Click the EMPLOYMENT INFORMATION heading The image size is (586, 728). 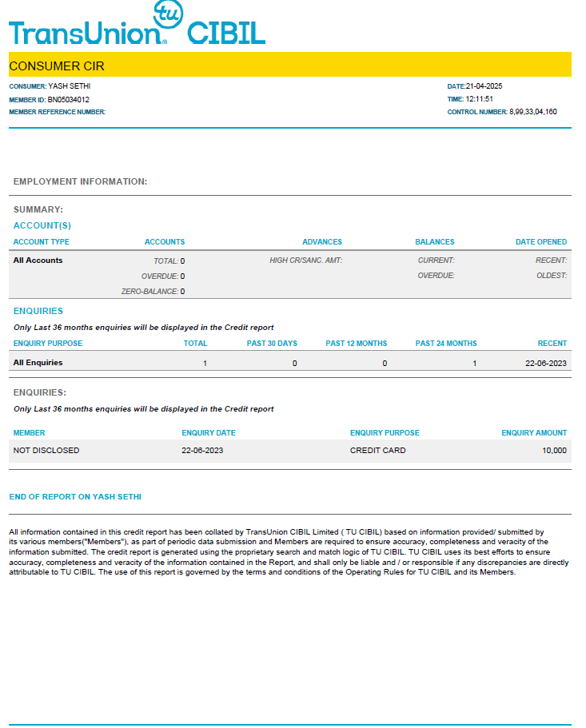coord(80,181)
